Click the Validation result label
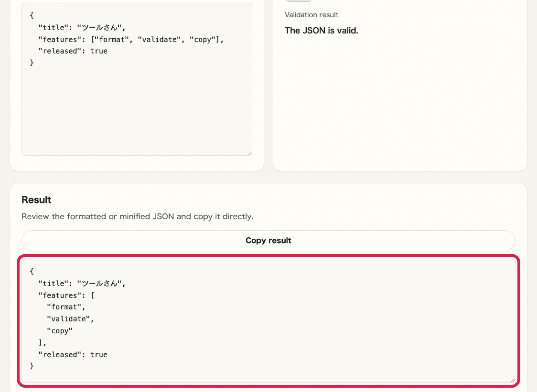537x392 pixels. tap(311, 15)
